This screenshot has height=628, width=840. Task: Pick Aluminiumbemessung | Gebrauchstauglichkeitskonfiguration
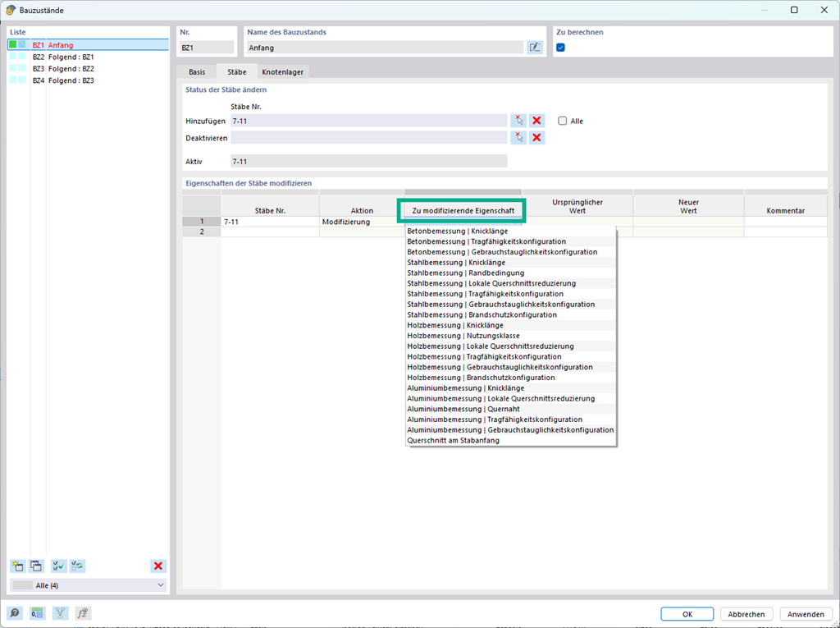(510, 429)
